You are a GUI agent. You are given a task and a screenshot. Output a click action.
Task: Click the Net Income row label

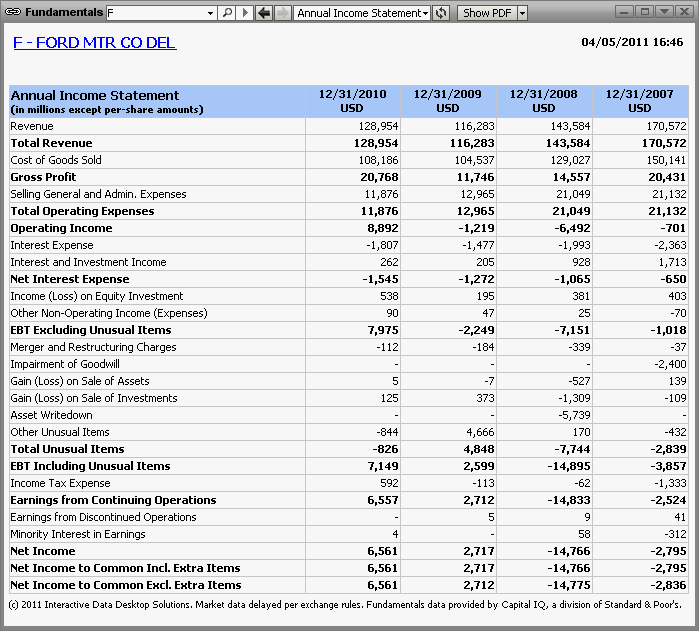(x=43, y=551)
